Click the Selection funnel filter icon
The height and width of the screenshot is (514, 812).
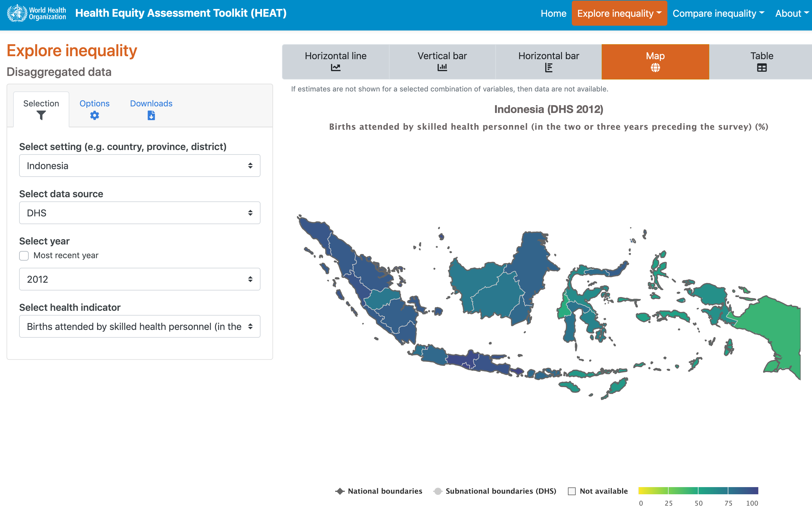[41, 116]
